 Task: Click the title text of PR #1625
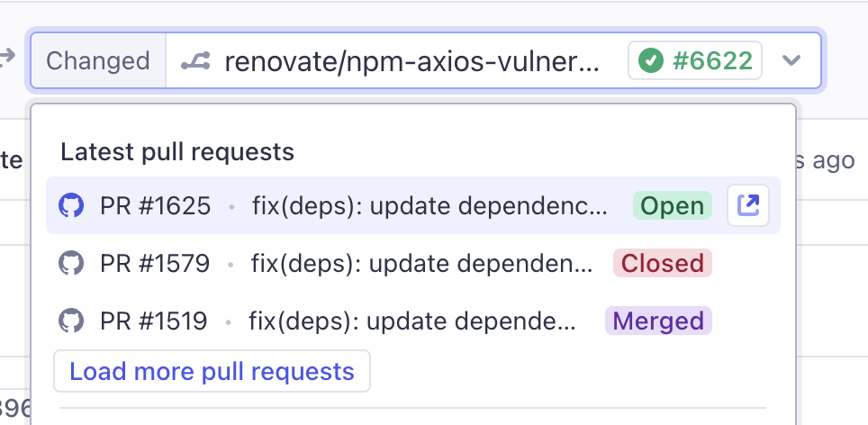point(429,205)
